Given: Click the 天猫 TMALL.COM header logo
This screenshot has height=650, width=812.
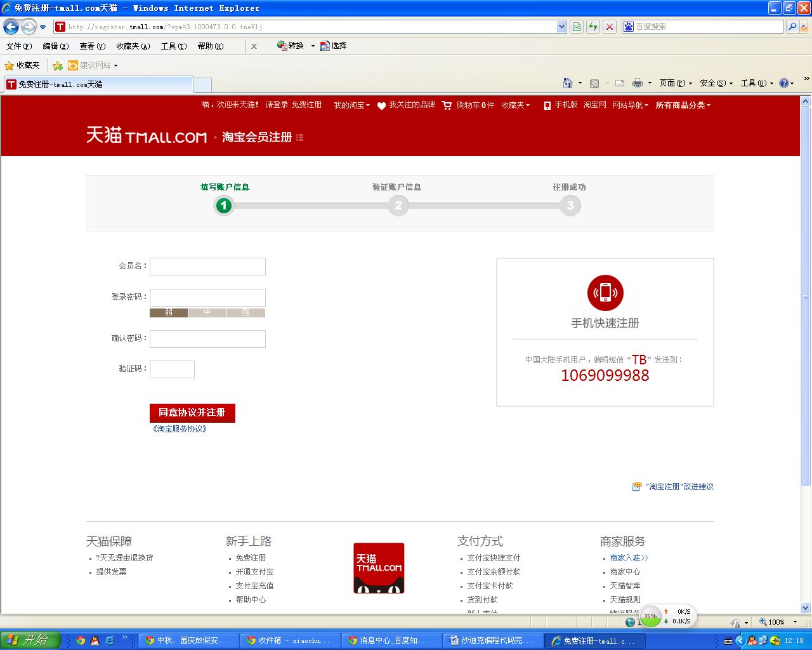Looking at the screenshot, I should [x=147, y=135].
